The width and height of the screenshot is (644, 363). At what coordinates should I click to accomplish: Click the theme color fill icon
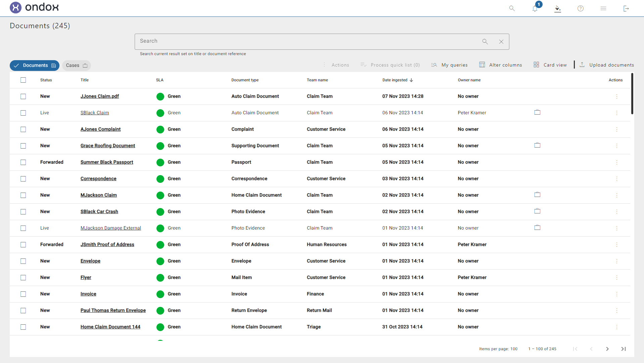click(x=557, y=9)
